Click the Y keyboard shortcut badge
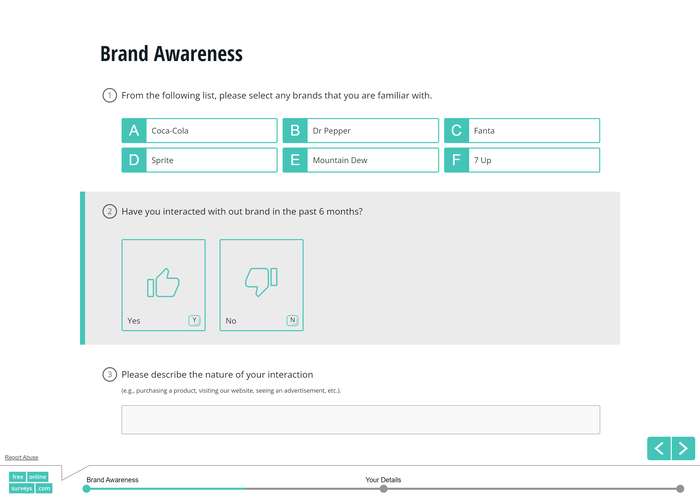Viewport: 700px width, 500px height. 194,320
